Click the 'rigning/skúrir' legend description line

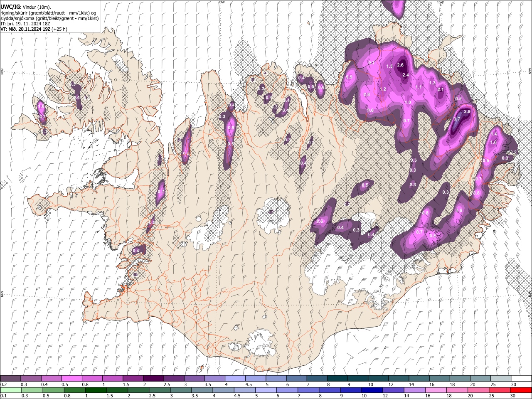tap(48, 12)
